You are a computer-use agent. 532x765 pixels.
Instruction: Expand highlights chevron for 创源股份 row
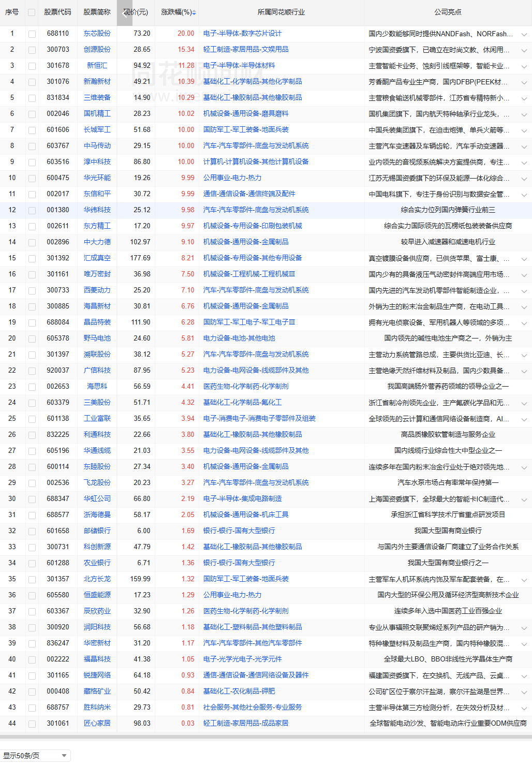524,51
